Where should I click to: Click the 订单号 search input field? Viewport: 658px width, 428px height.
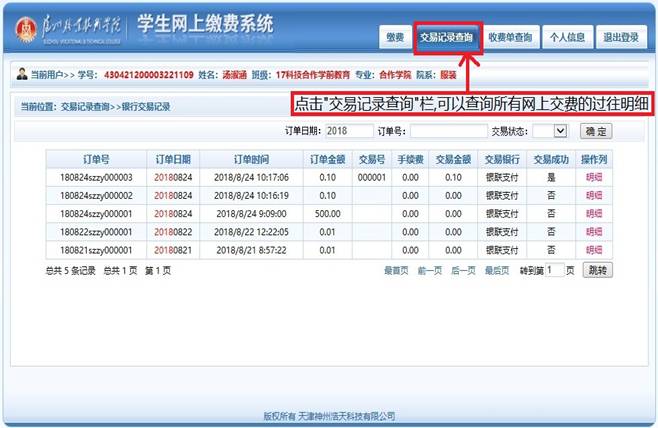447,131
